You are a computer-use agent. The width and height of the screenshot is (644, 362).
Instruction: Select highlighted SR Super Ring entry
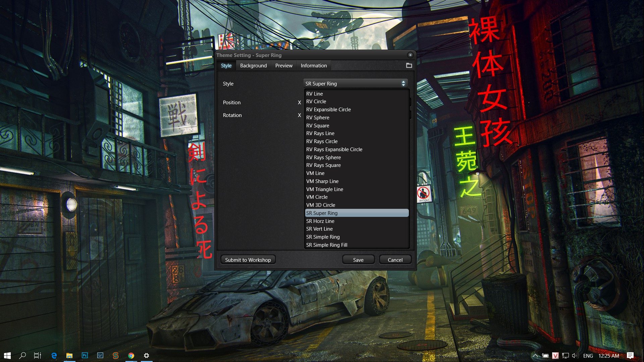click(357, 213)
